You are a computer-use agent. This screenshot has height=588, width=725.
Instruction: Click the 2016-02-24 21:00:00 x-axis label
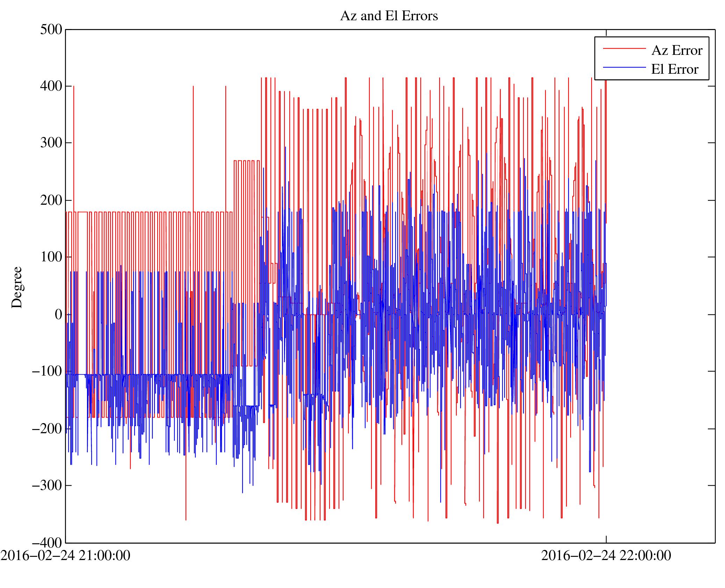tap(65, 556)
